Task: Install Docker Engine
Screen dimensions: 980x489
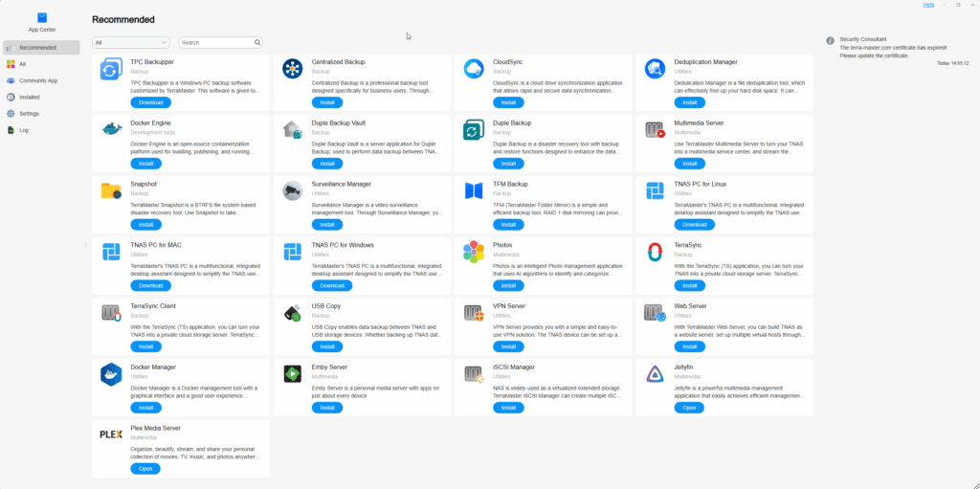Action: (146, 164)
